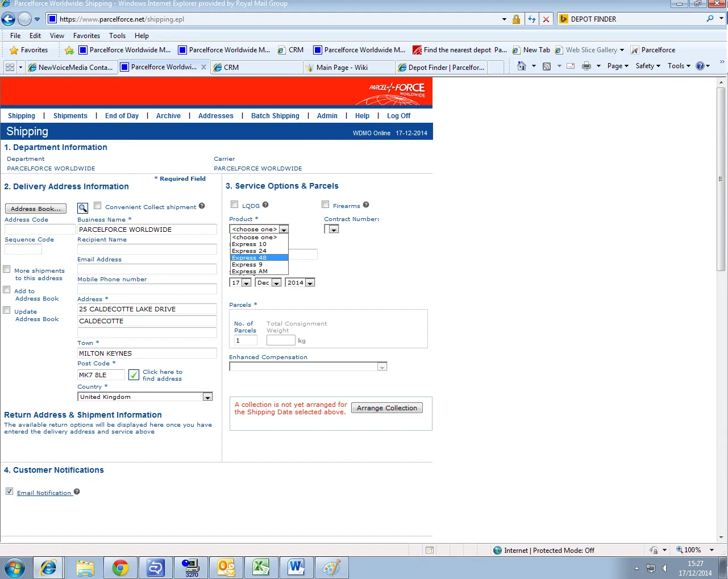The height and width of the screenshot is (579, 728).
Task: Click the Recipient Name input field
Action: click(147, 249)
